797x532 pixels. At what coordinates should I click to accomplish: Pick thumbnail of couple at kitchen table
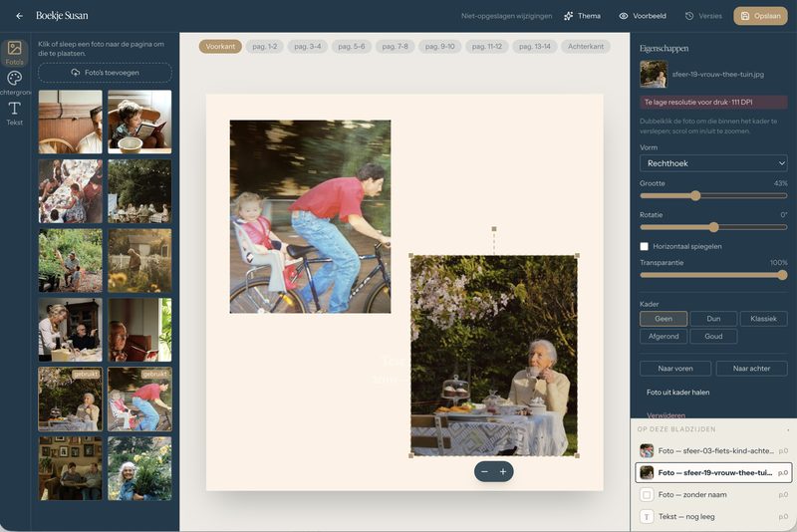(x=70, y=330)
